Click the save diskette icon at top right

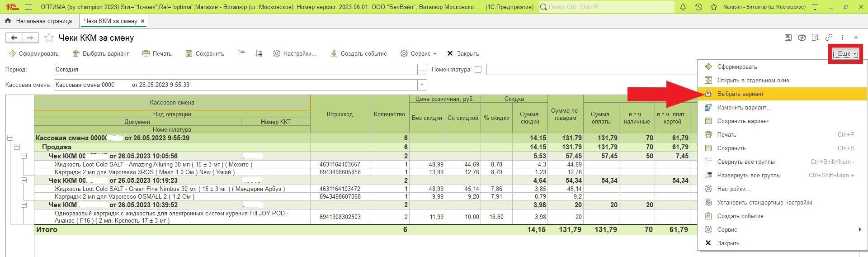click(788, 38)
